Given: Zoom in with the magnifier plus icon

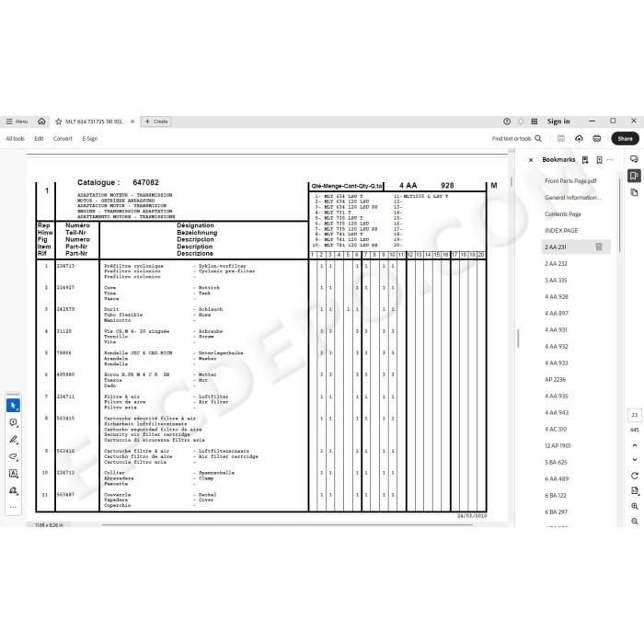Looking at the screenshot, I should tap(634, 506).
